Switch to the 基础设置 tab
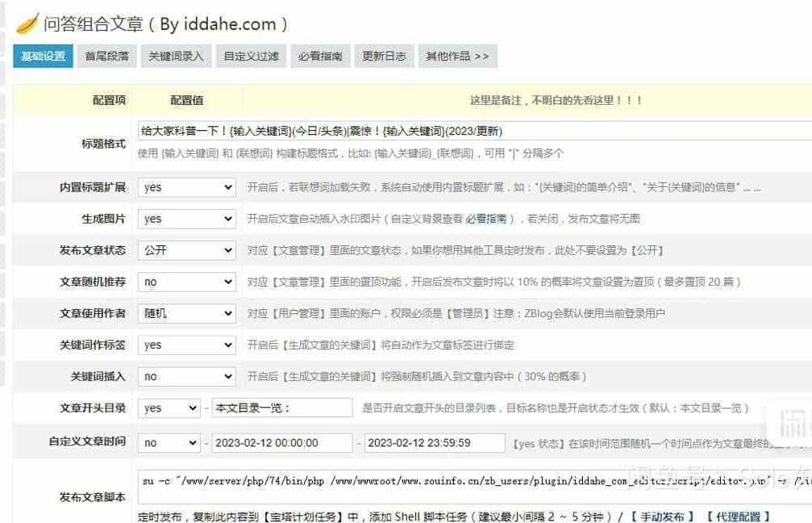The height and width of the screenshot is (523, 812). pyautogui.click(x=43, y=56)
